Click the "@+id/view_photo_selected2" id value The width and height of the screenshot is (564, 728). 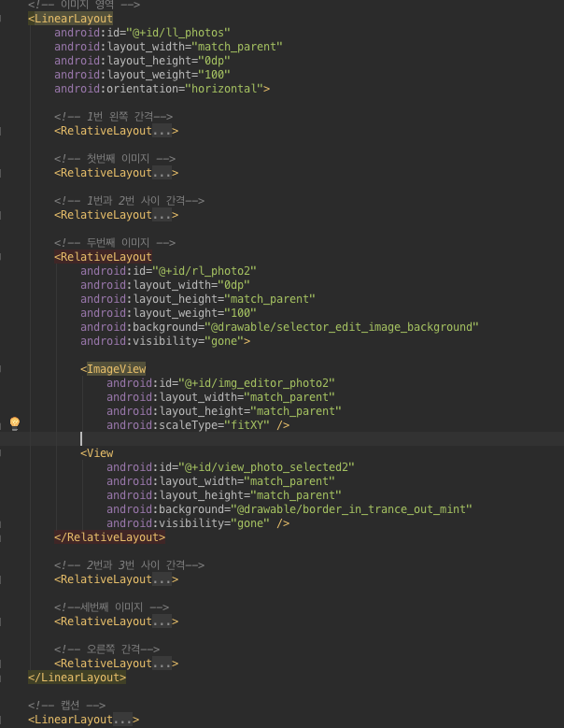(266, 467)
